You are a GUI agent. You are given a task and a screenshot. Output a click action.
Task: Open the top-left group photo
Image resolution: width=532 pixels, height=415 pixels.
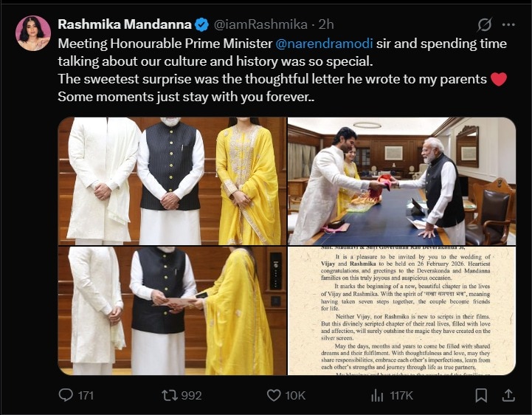point(171,181)
